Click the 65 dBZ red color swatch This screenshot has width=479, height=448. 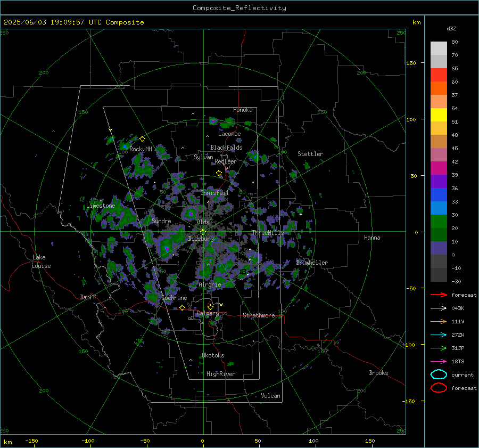(x=439, y=75)
